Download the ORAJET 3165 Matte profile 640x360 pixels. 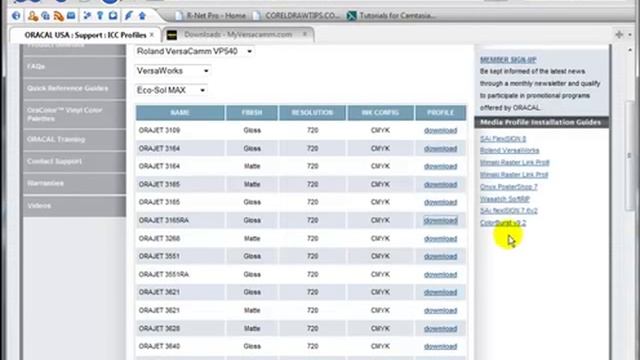point(440,184)
